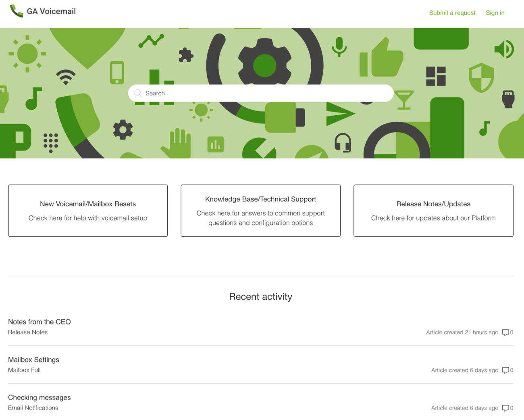The width and height of the screenshot is (524, 420).
Task: Click the GA Voicemail title text
Action: (x=51, y=11)
